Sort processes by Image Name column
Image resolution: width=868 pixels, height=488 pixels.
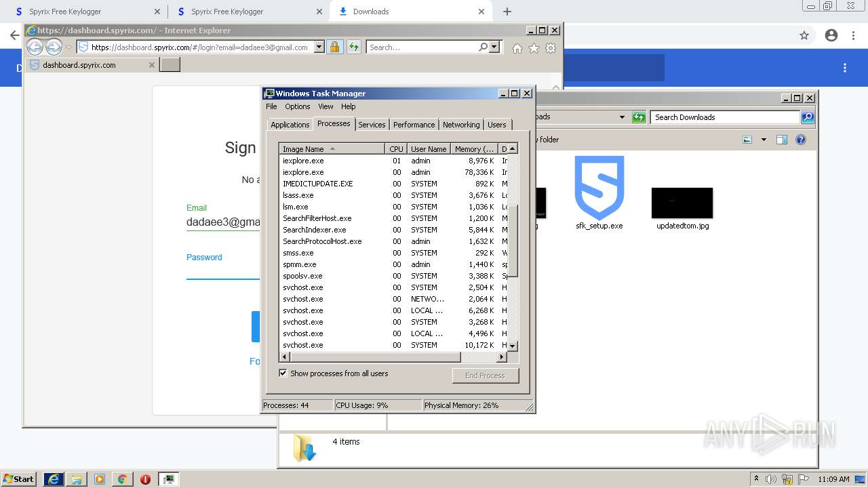(332, 148)
